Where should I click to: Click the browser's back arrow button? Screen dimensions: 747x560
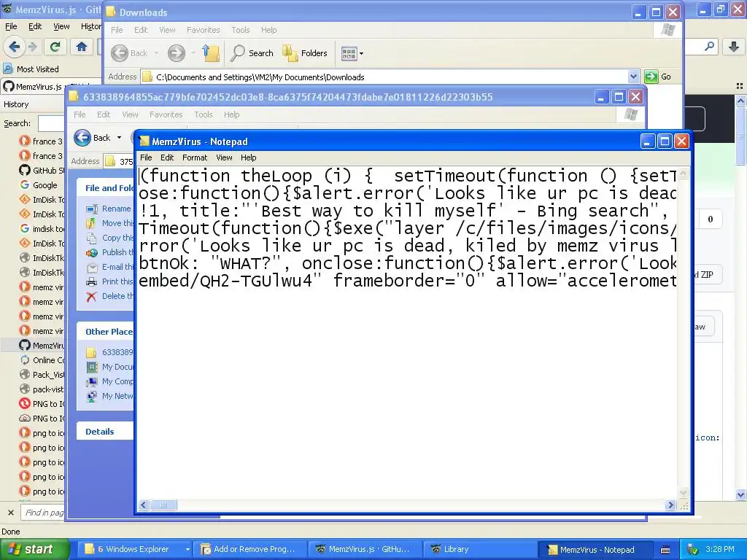(x=14, y=47)
